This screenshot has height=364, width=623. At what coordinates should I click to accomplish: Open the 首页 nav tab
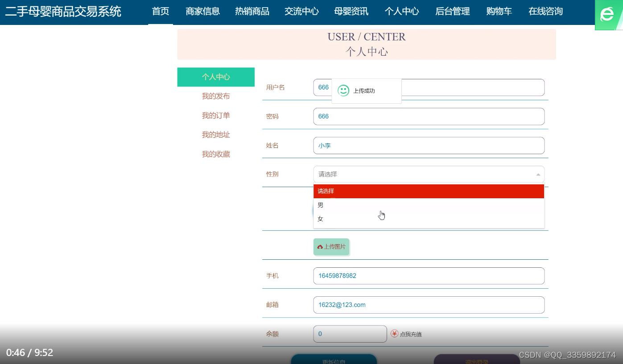tap(161, 12)
